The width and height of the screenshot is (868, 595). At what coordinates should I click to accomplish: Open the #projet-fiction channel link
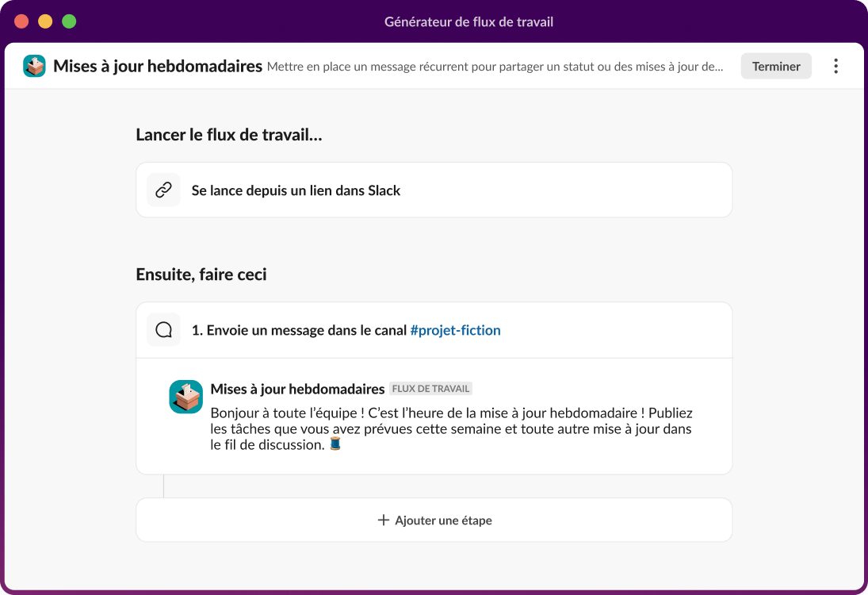[456, 330]
